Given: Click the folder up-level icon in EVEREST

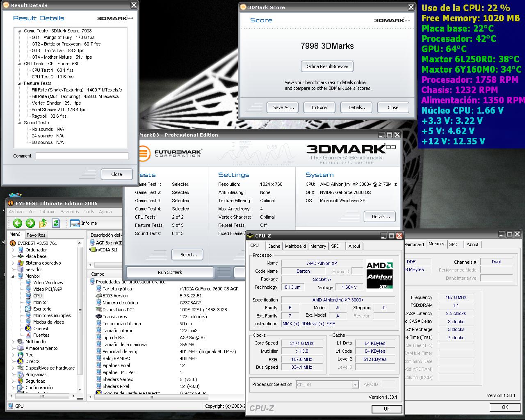Looking at the screenshot, I should coord(43,223).
